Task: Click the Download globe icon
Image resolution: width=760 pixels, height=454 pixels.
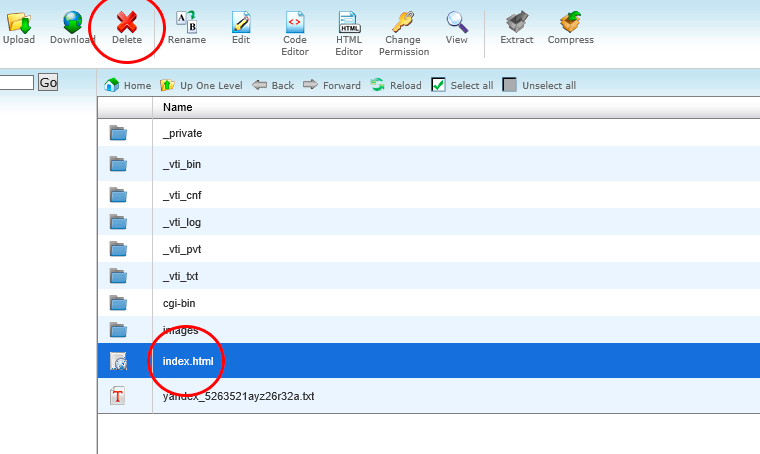Action: click(73, 22)
